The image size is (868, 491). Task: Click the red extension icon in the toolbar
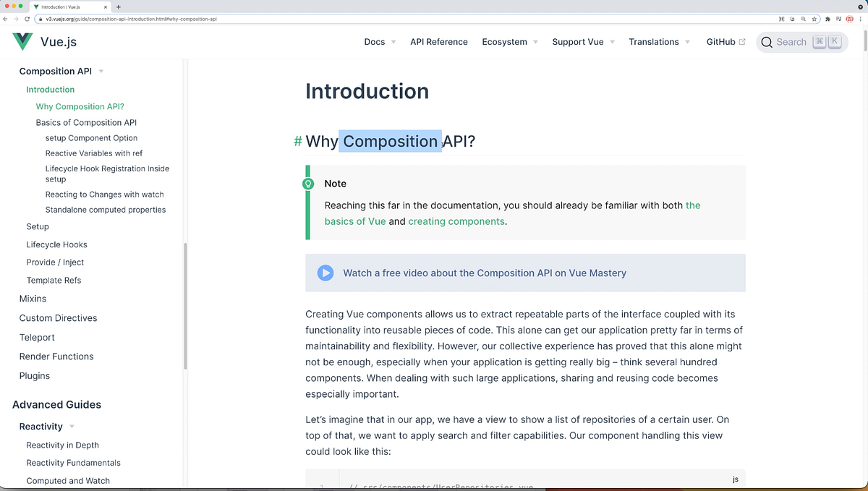pyautogui.click(x=849, y=20)
